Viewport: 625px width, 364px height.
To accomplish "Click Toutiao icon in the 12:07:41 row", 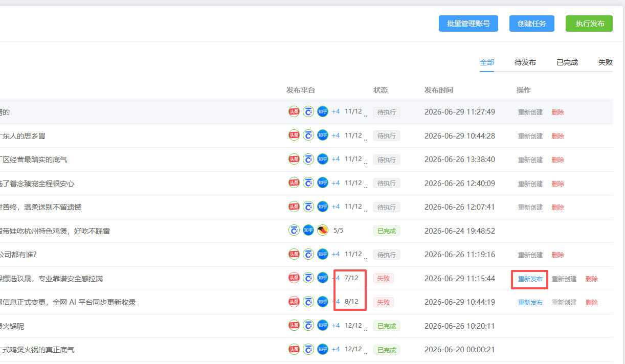I will coord(294,207).
